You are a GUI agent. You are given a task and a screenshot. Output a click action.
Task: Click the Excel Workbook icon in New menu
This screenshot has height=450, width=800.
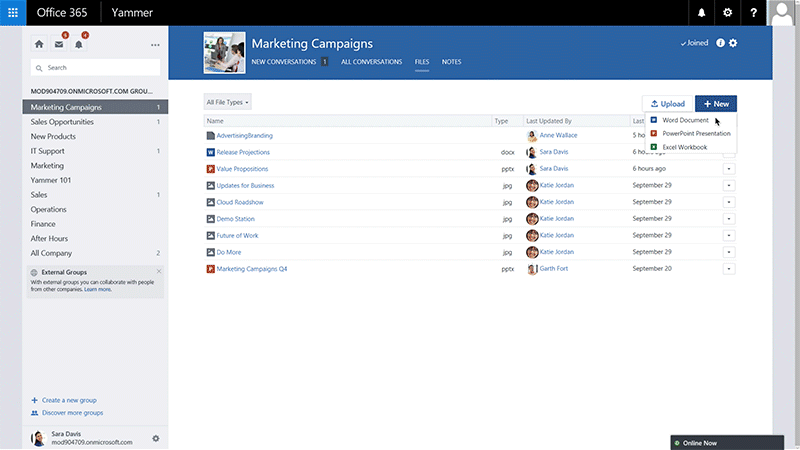pyautogui.click(x=654, y=147)
